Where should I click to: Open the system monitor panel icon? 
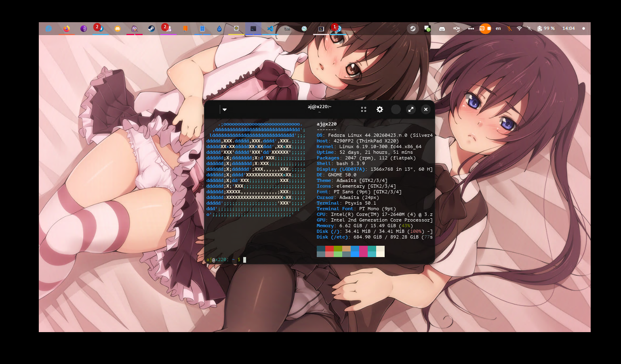point(321,29)
